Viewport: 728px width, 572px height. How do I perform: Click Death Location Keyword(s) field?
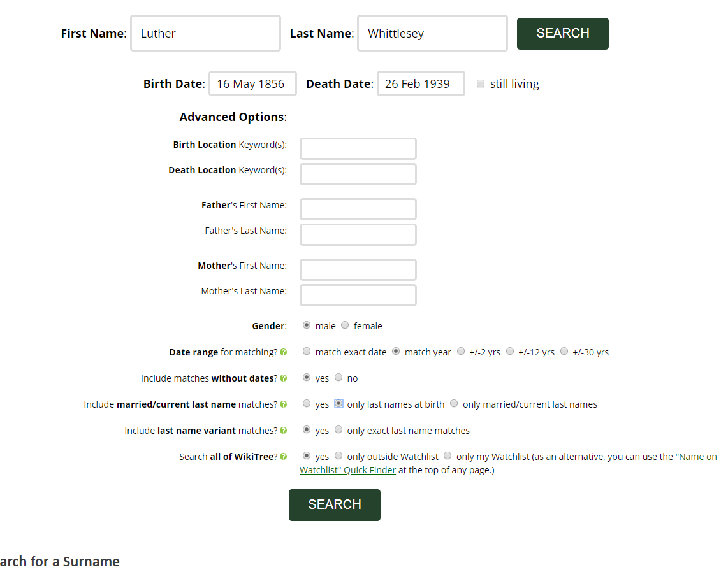pyautogui.click(x=358, y=175)
